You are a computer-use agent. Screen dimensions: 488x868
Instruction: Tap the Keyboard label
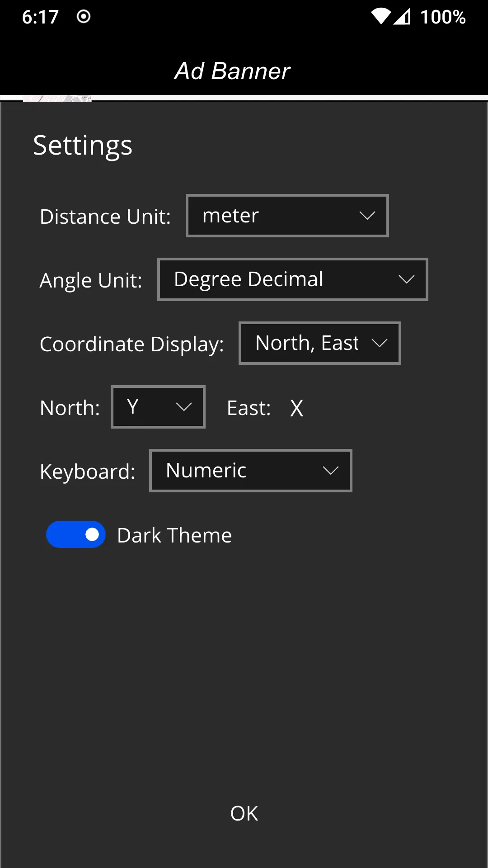87,472
